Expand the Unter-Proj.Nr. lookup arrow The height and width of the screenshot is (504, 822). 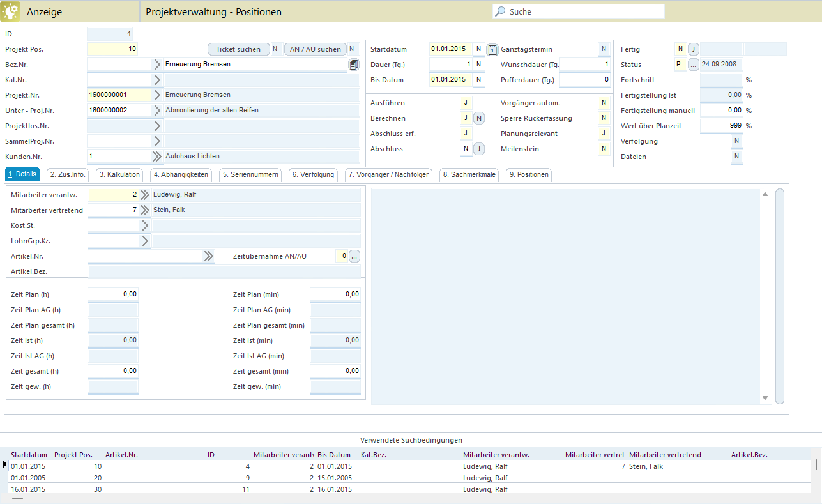158,111
